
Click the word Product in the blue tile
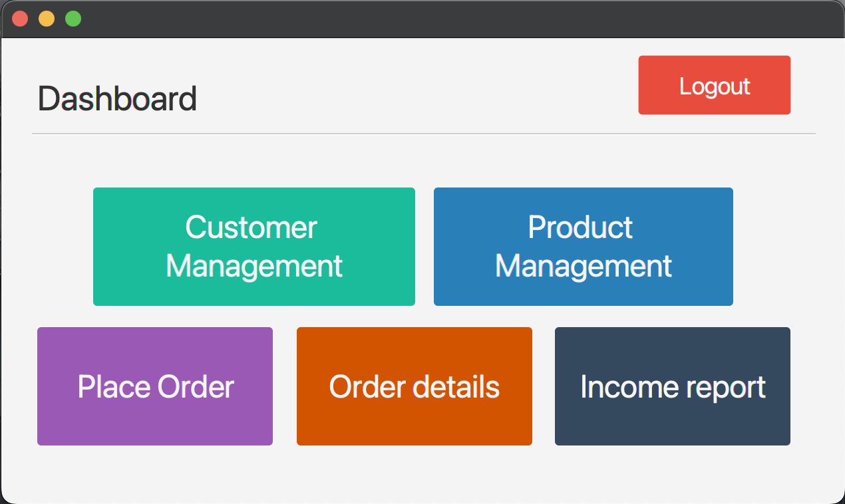point(580,227)
